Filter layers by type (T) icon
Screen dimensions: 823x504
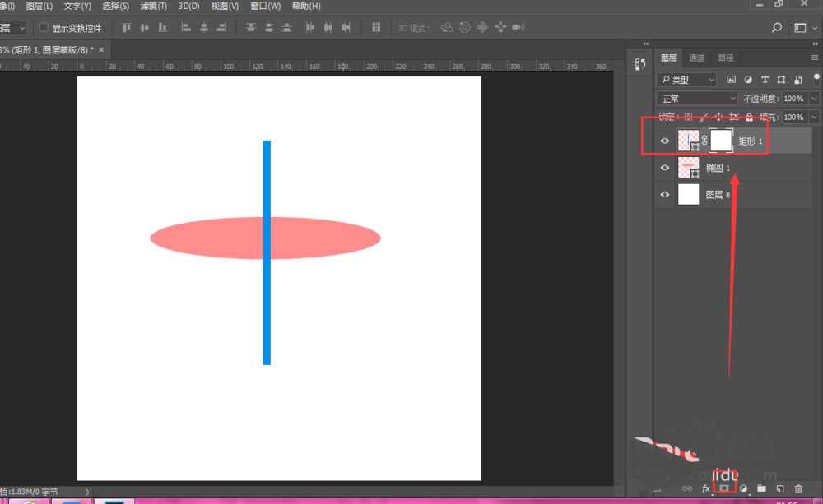click(765, 80)
